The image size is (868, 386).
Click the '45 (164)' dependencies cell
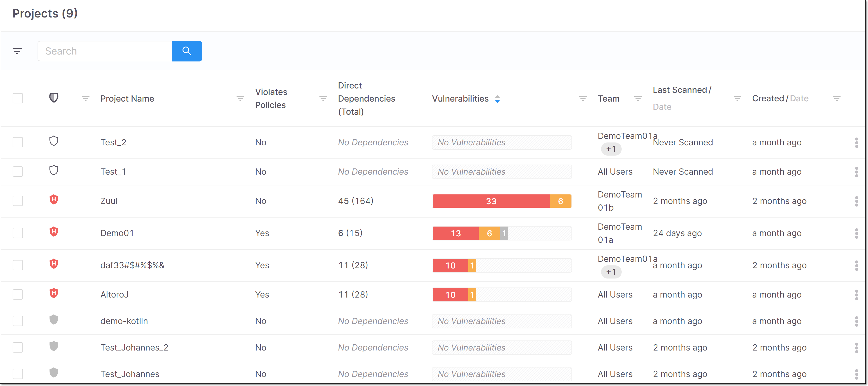click(x=356, y=201)
